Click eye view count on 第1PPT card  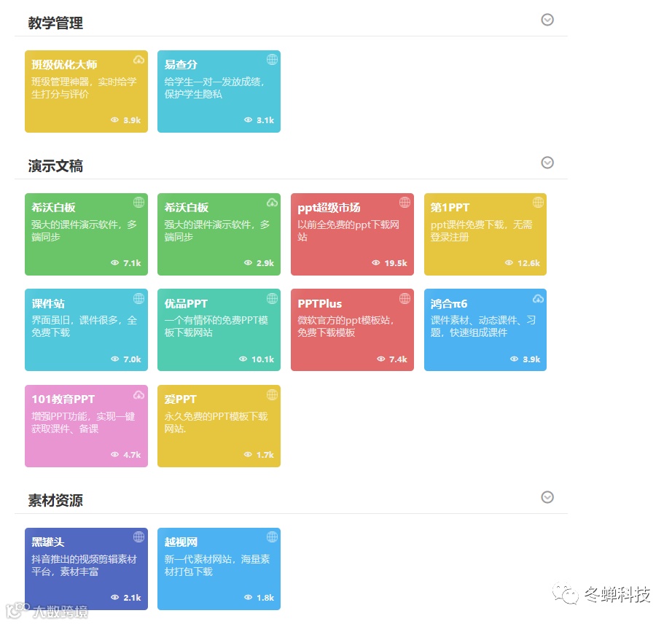[x=522, y=262]
